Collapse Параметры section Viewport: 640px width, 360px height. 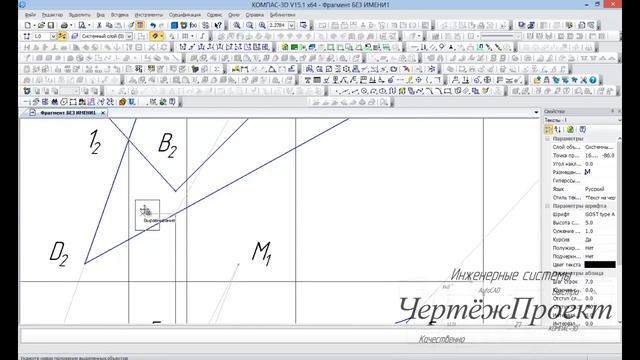(547, 139)
